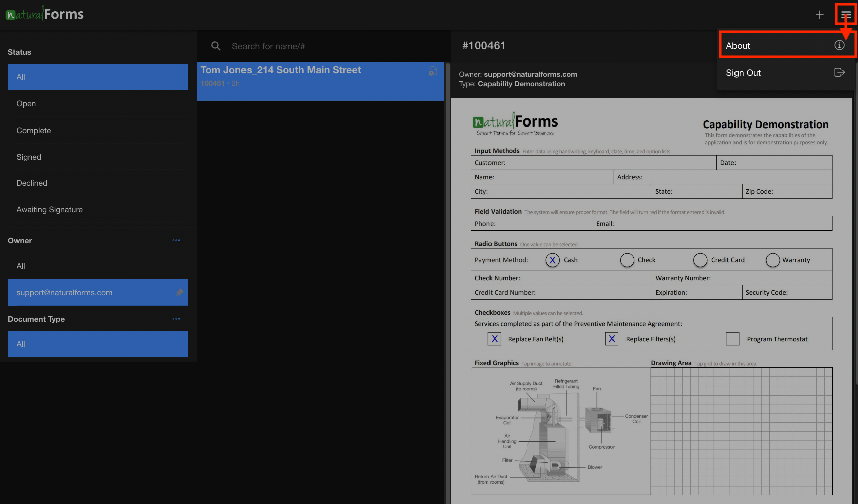Select All under Document Type
858x504 pixels.
(x=97, y=344)
